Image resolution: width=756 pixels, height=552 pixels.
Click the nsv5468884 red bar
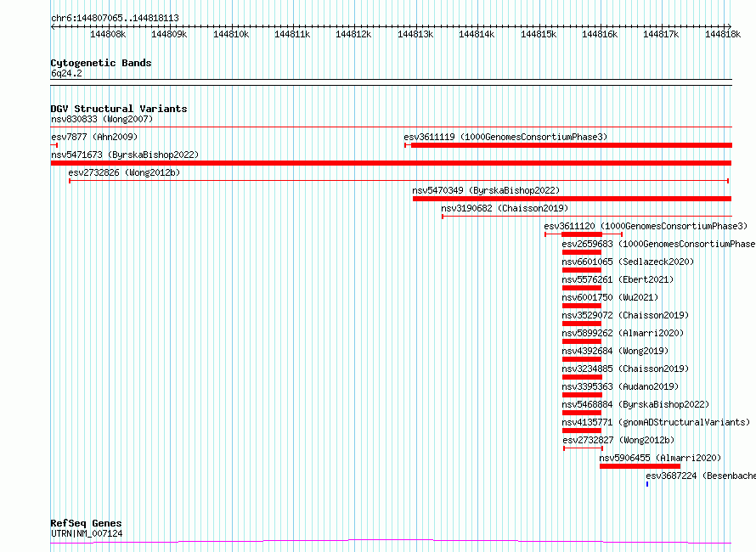click(582, 413)
